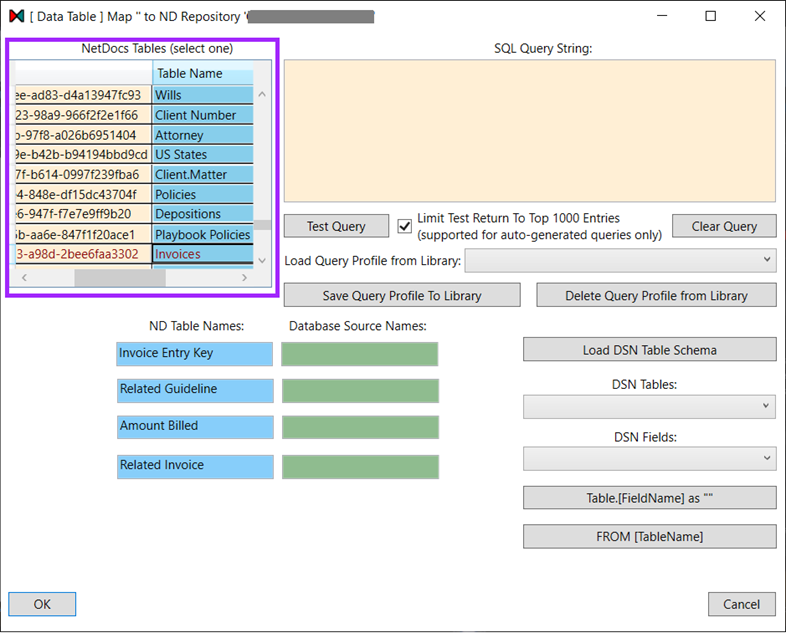Cancel the data table mapping dialog
The width and height of the screenshot is (786, 633).
click(741, 604)
